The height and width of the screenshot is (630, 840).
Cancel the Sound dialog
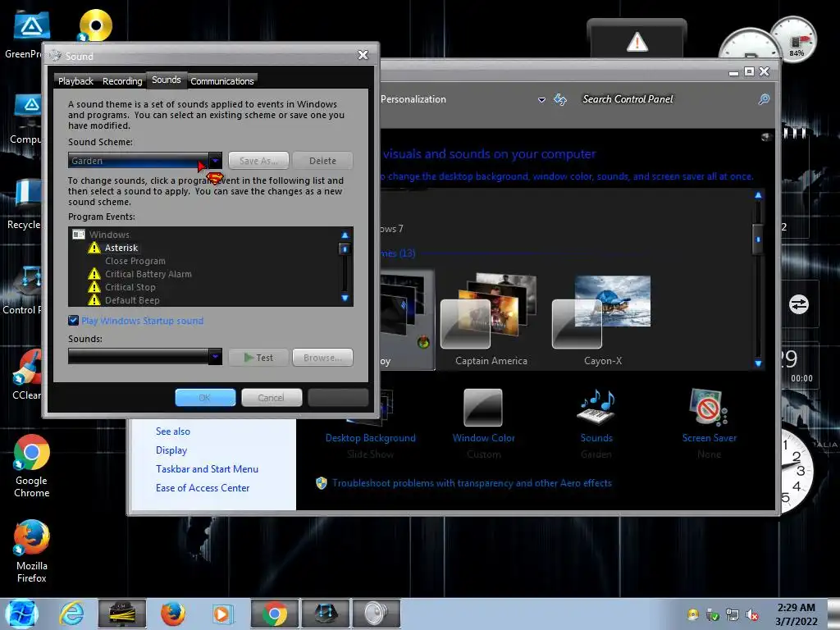(x=272, y=398)
